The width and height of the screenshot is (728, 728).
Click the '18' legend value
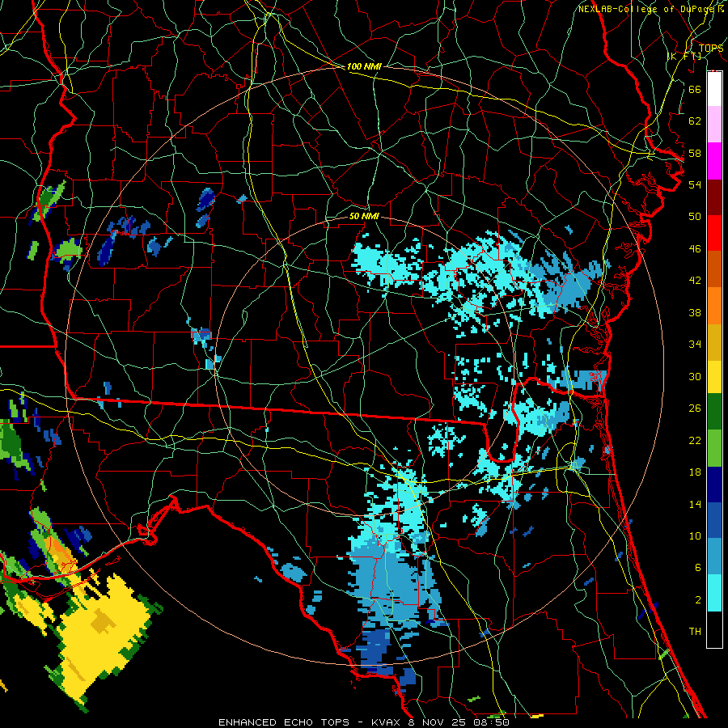tap(695, 472)
